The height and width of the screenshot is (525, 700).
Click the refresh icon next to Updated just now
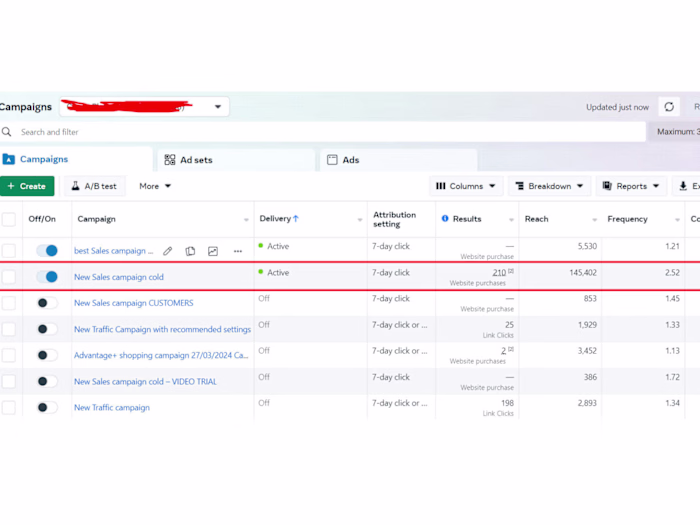[x=669, y=107]
